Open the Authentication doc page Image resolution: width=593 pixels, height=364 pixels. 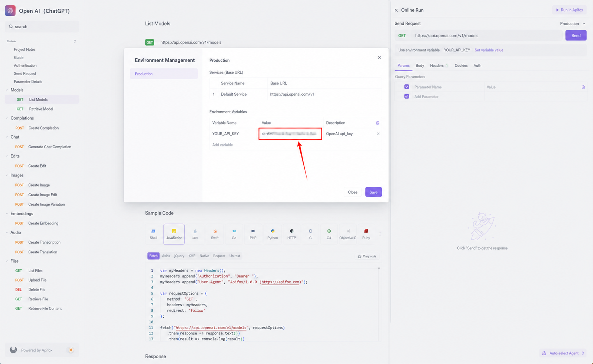tap(25, 66)
